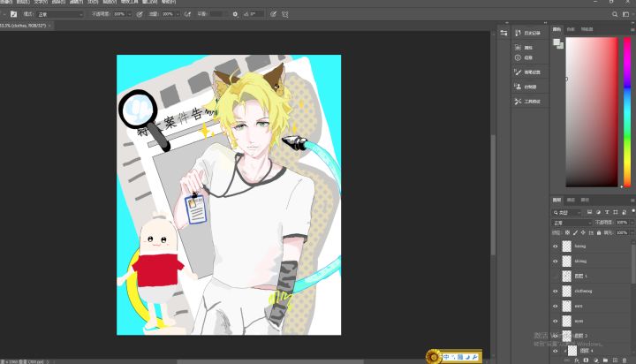Image resolution: width=636 pixels, height=364 pixels.
Task: Toggle visibility of clothes layer
Action: 556,291
